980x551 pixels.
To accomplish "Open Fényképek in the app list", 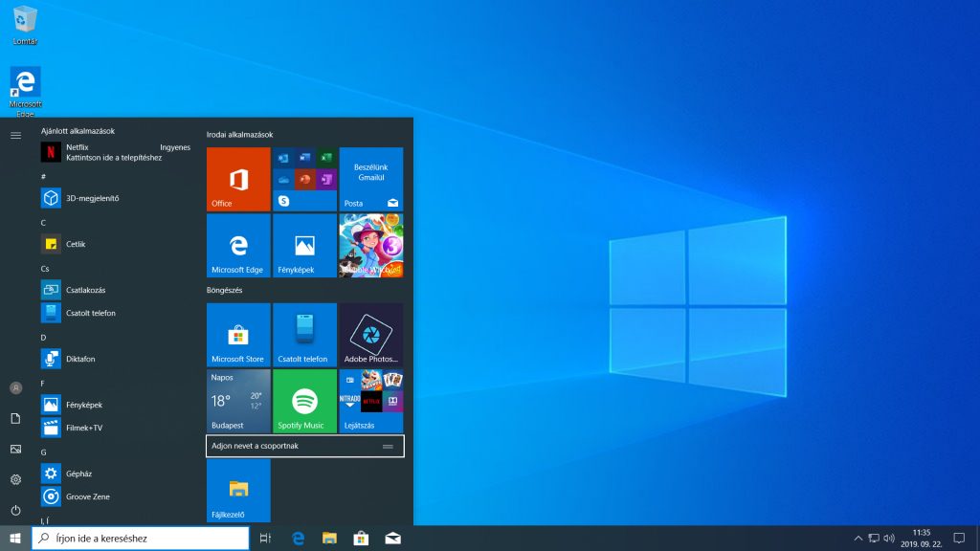I will click(116, 405).
